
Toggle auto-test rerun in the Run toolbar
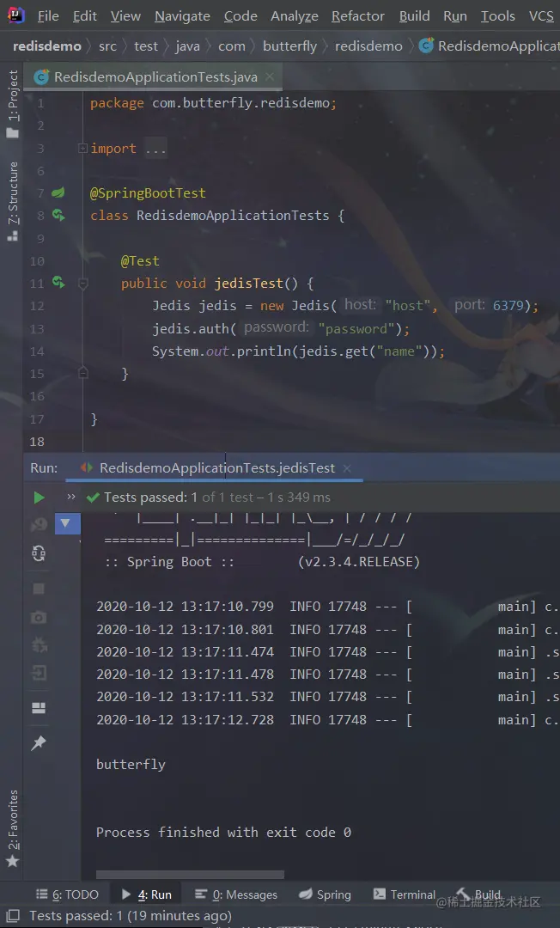39,553
